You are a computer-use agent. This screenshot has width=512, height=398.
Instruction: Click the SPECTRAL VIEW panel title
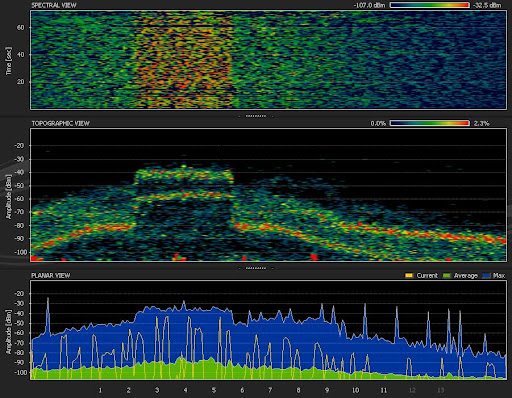[54, 5]
